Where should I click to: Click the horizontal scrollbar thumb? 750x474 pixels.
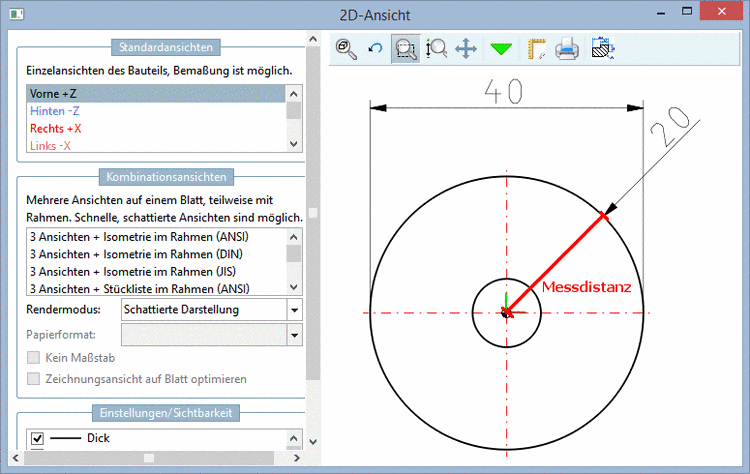coord(149,458)
